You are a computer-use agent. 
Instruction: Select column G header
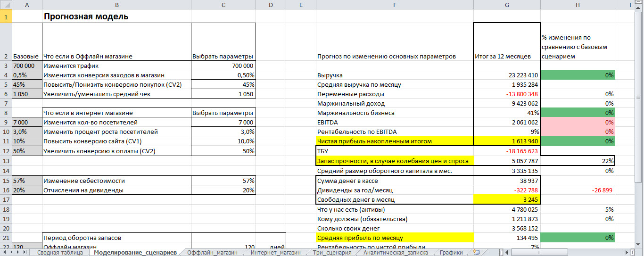(x=507, y=4)
